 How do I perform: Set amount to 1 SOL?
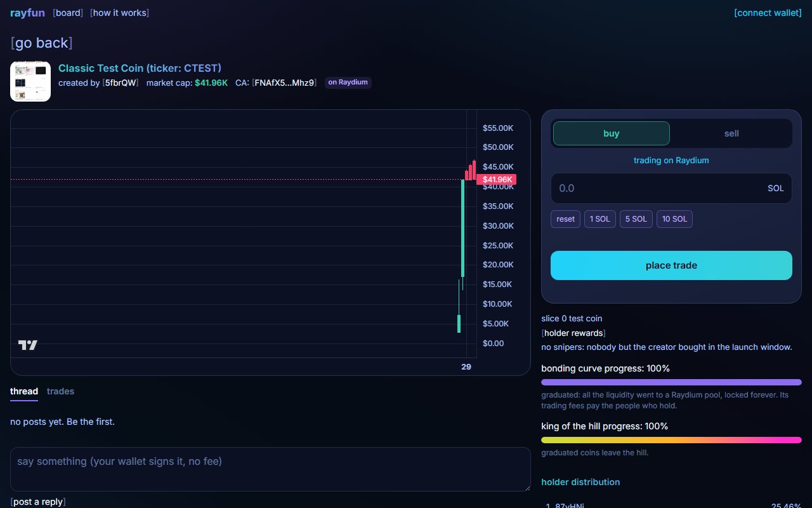pyautogui.click(x=599, y=219)
